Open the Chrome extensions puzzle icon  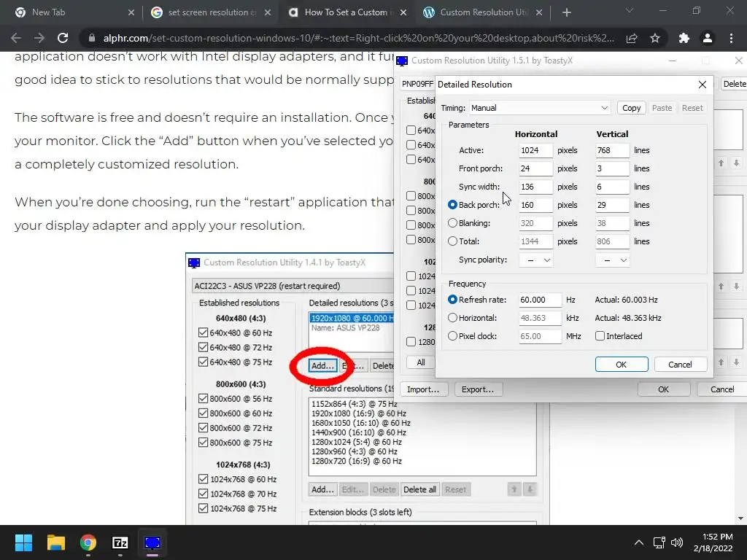pyautogui.click(x=684, y=38)
